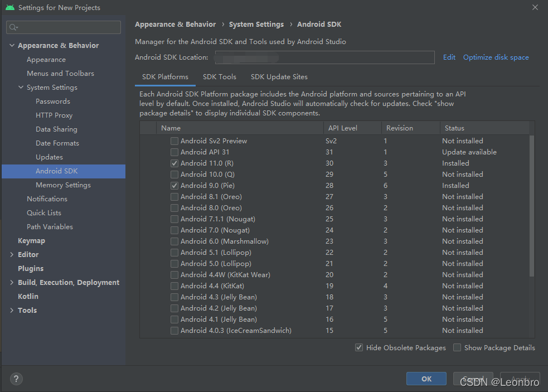Open Keymap settings
Screen dimensions: 548x392
coord(31,240)
